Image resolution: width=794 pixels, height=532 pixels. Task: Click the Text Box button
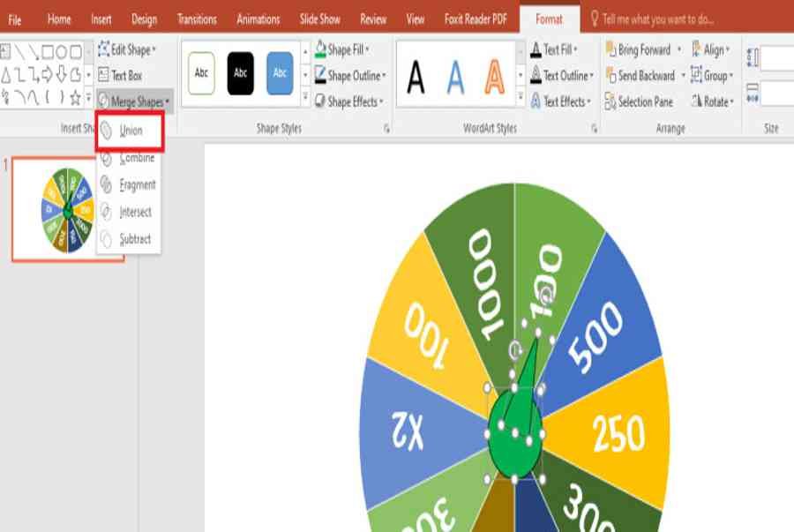(120, 75)
